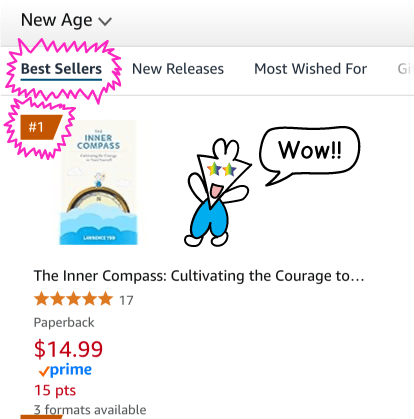Screen dimensions: 414x419
Task: Click the chevron next to New Age
Action: (105, 22)
